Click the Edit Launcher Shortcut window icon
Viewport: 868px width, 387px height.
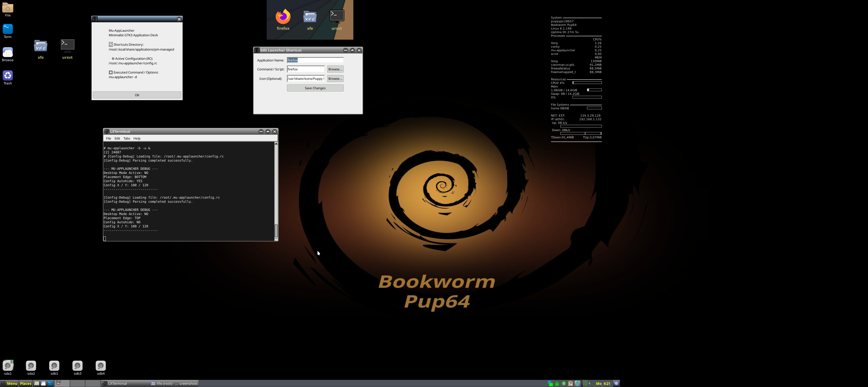[x=257, y=50]
